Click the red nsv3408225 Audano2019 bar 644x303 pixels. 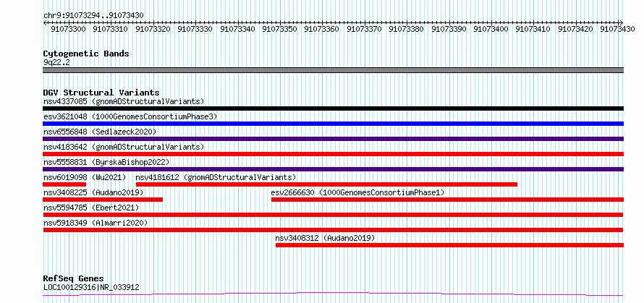click(x=103, y=200)
